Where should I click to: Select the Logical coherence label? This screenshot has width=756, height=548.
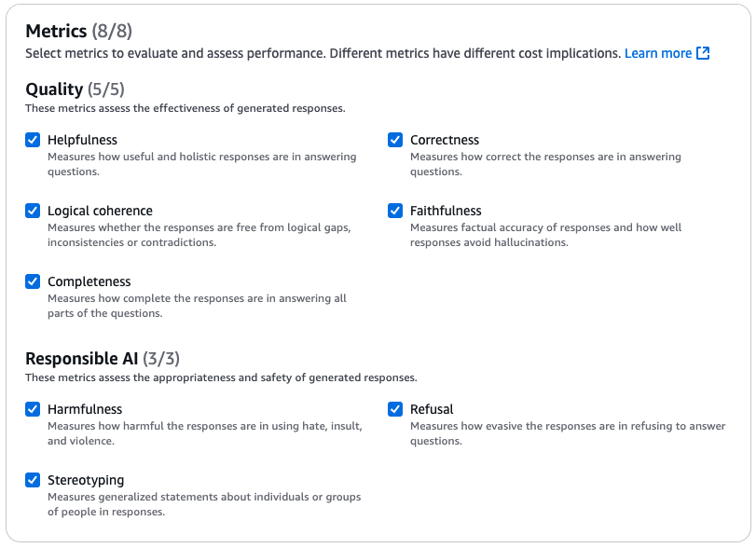[x=100, y=211]
